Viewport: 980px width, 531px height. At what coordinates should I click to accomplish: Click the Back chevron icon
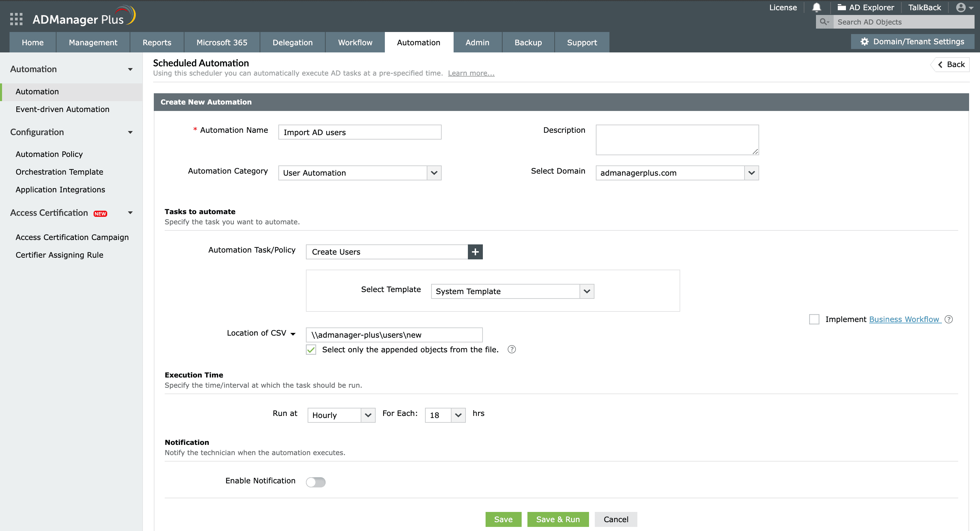940,64
